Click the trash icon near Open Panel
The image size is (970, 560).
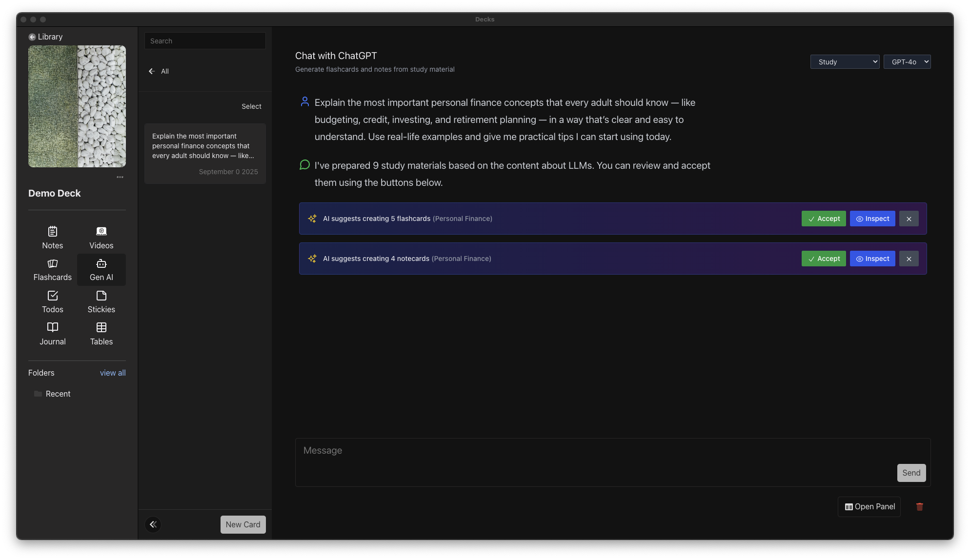point(919,507)
